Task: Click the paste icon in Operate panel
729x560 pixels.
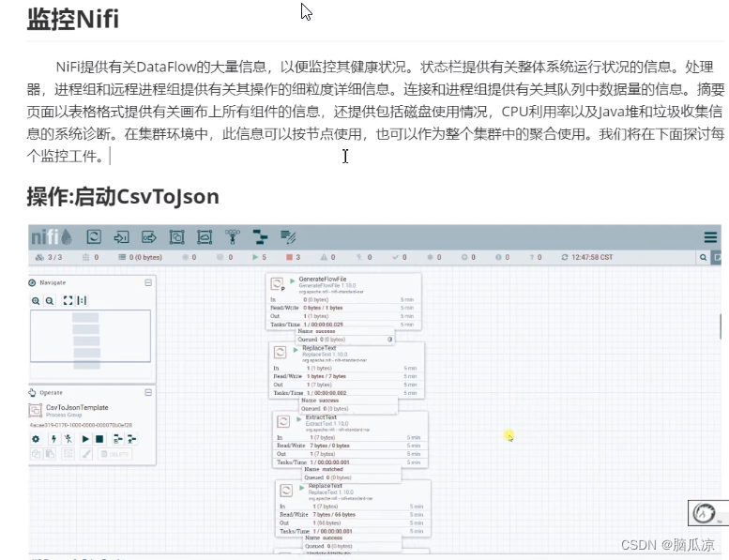Action: click(x=50, y=454)
